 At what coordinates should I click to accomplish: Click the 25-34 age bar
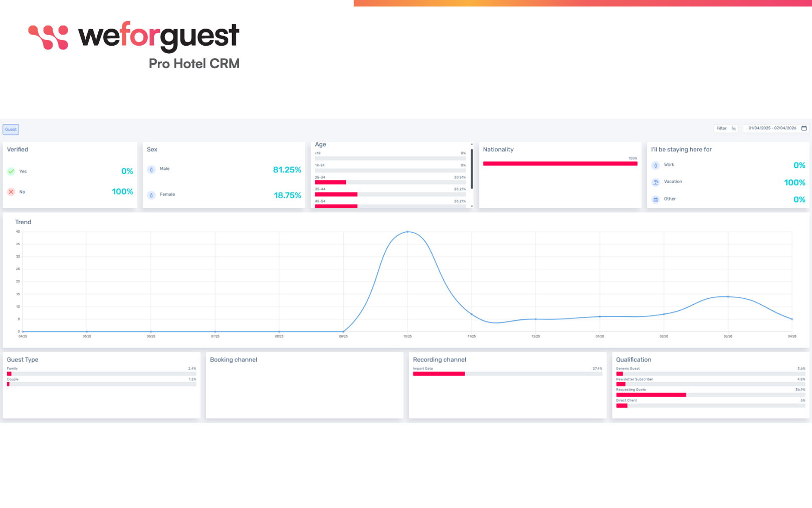tap(390, 183)
